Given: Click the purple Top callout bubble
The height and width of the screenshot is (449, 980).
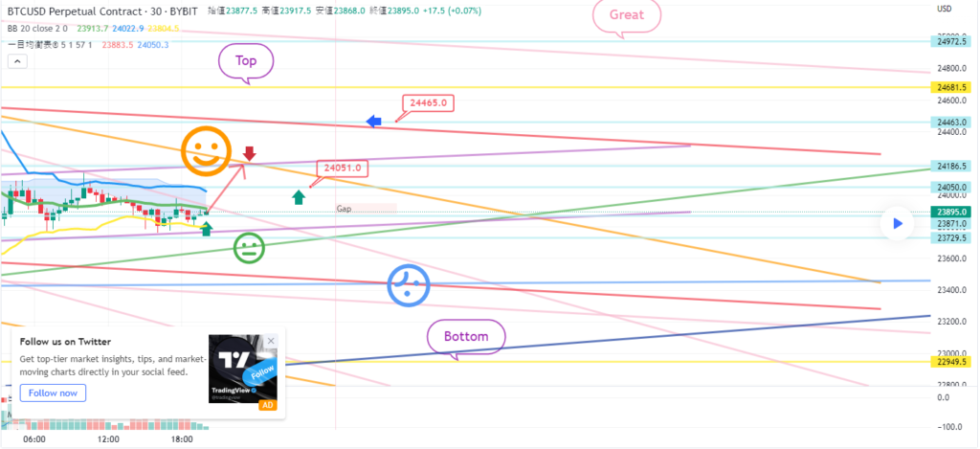Looking at the screenshot, I should coord(246,60).
